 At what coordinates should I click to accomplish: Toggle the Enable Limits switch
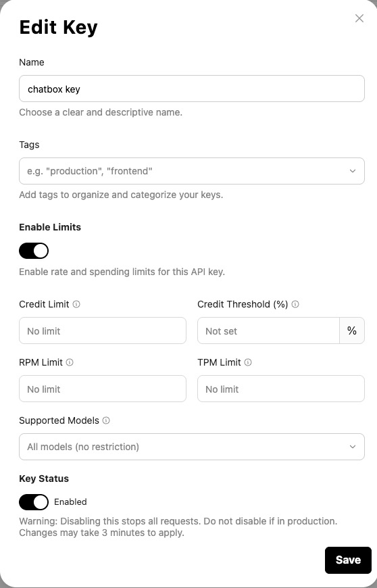click(34, 251)
